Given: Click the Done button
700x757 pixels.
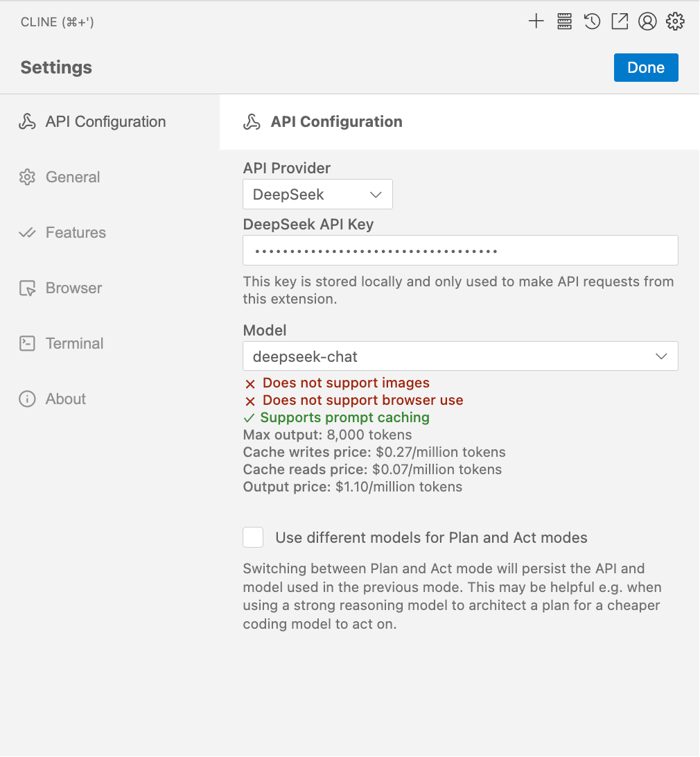Looking at the screenshot, I should click(x=646, y=68).
